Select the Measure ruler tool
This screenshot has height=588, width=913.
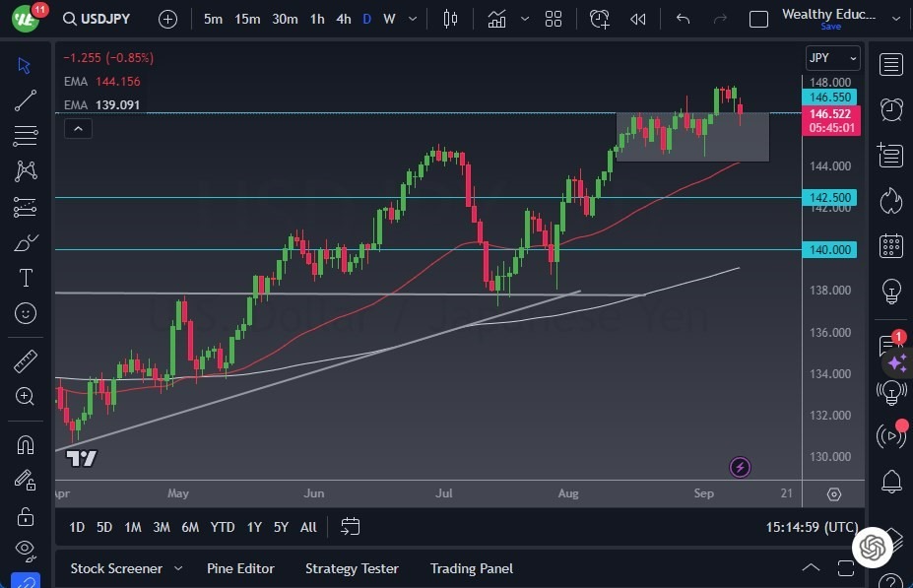[25, 359]
